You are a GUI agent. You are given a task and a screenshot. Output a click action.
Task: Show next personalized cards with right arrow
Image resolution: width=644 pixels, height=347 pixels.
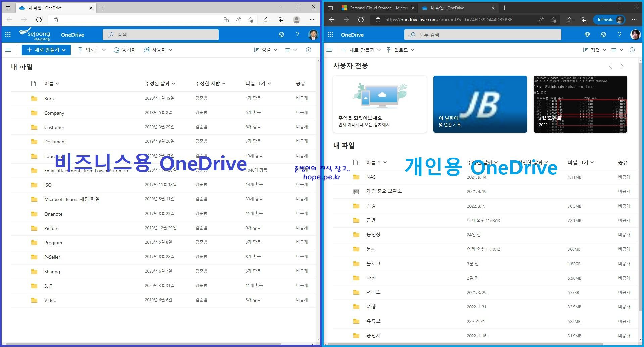[622, 66]
